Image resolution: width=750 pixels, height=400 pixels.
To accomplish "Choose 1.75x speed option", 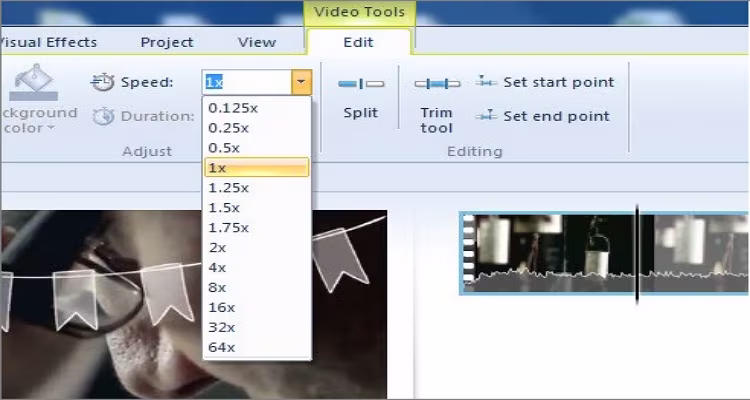I will click(x=257, y=228).
